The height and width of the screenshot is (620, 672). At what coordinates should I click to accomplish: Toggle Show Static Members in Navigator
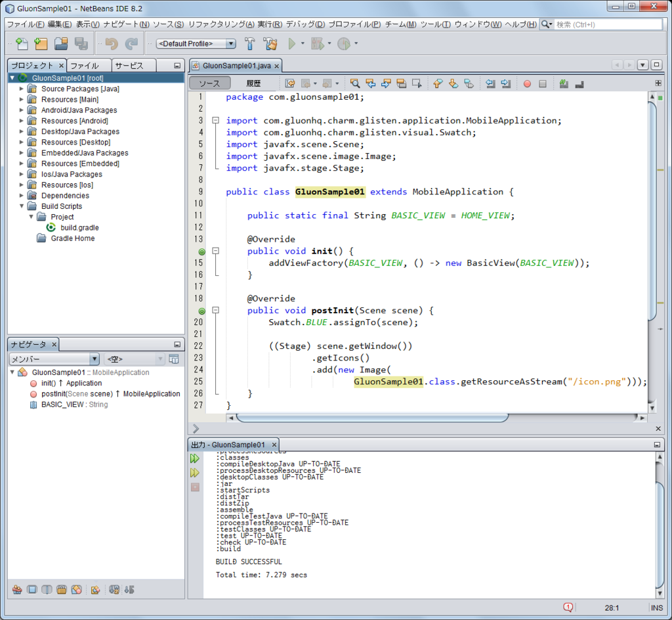pyautogui.click(x=47, y=590)
